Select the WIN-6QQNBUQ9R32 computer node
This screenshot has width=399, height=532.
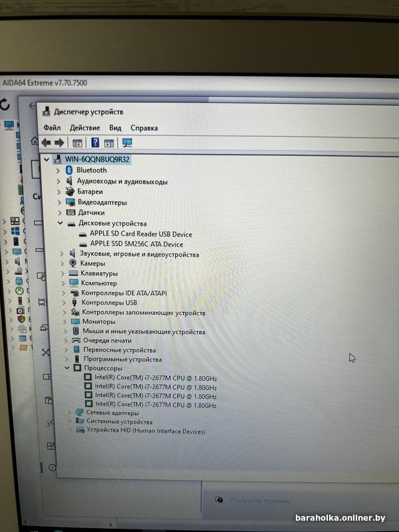(97, 159)
